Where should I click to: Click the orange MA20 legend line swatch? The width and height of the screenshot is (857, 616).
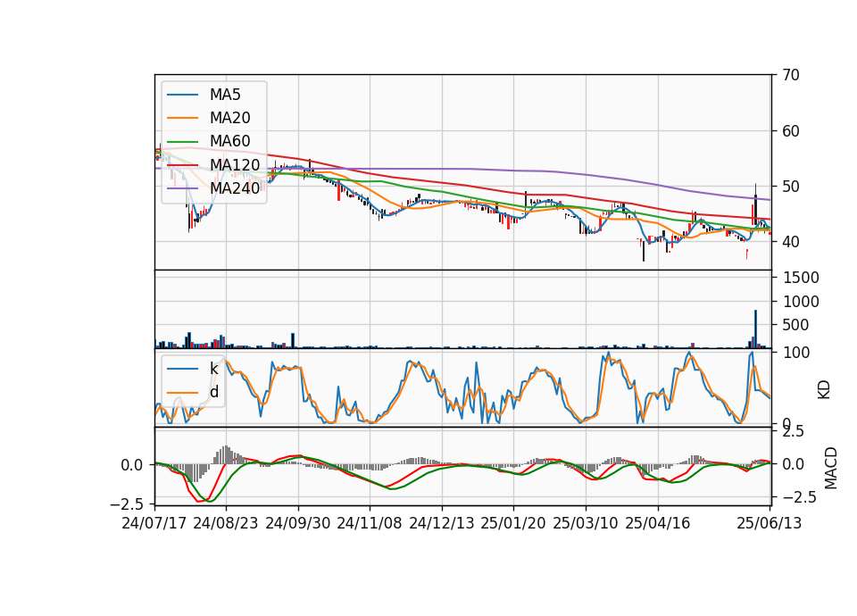click(x=182, y=118)
